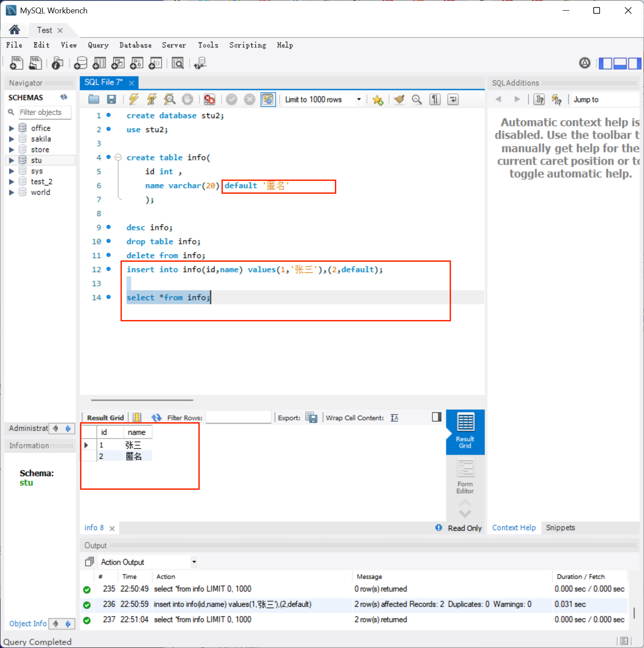
Task: Open the Query menu
Action: tap(98, 45)
